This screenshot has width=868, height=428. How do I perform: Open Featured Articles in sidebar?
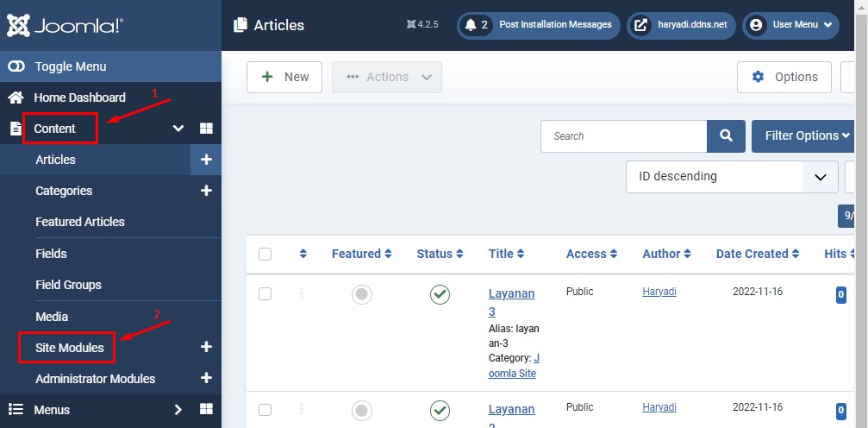pos(80,222)
